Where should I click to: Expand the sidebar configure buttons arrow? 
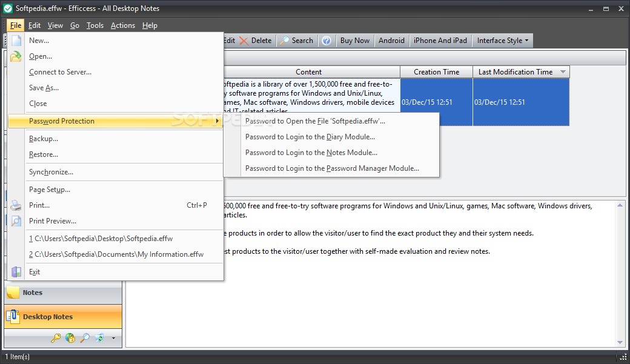point(113,339)
